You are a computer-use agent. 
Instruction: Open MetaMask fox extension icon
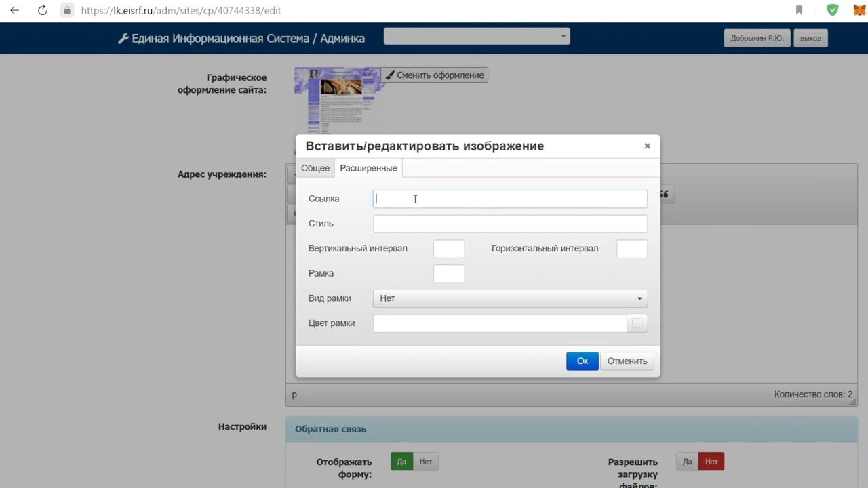click(x=859, y=10)
